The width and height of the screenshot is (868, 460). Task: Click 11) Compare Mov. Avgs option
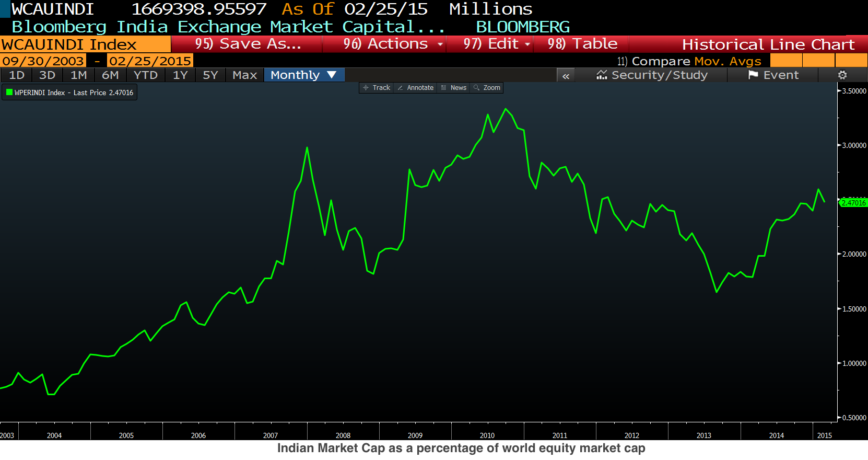click(x=689, y=61)
